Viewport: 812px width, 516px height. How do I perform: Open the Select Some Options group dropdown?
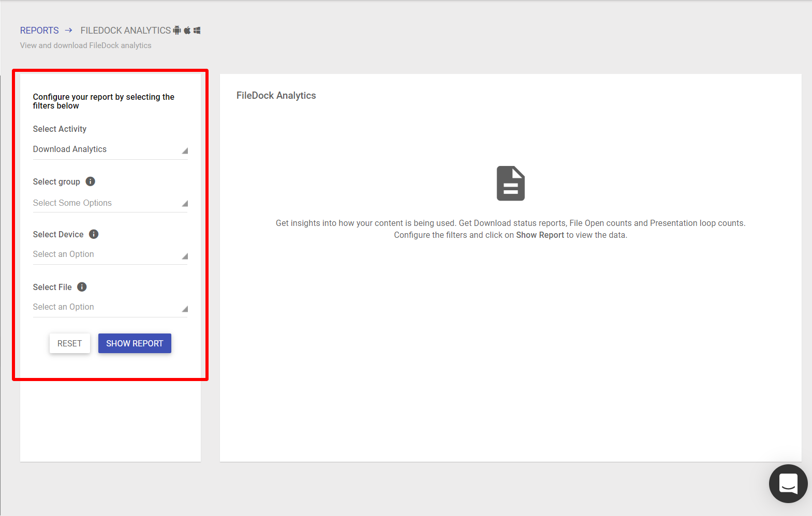pyautogui.click(x=110, y=203)
